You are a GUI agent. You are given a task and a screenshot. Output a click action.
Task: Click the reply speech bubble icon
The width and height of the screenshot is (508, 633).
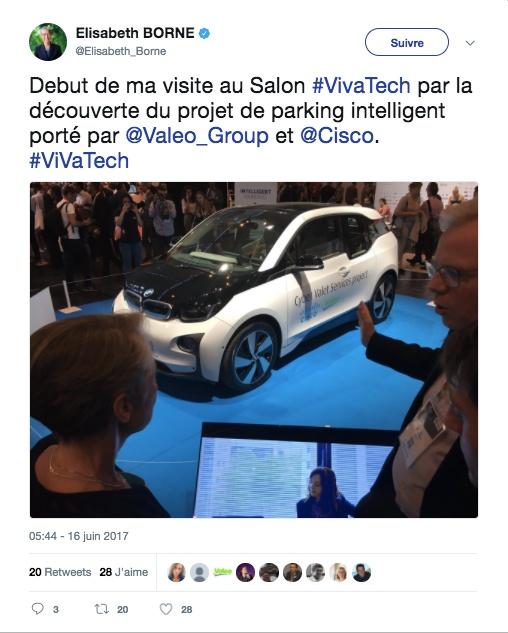pos(38,609)
